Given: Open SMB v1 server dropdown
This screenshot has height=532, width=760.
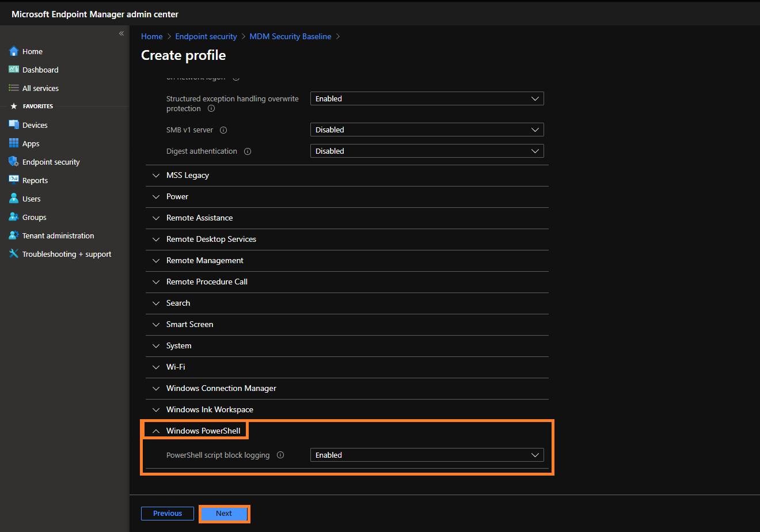Looking at the screenshot, I should click(x=427, y=130).
